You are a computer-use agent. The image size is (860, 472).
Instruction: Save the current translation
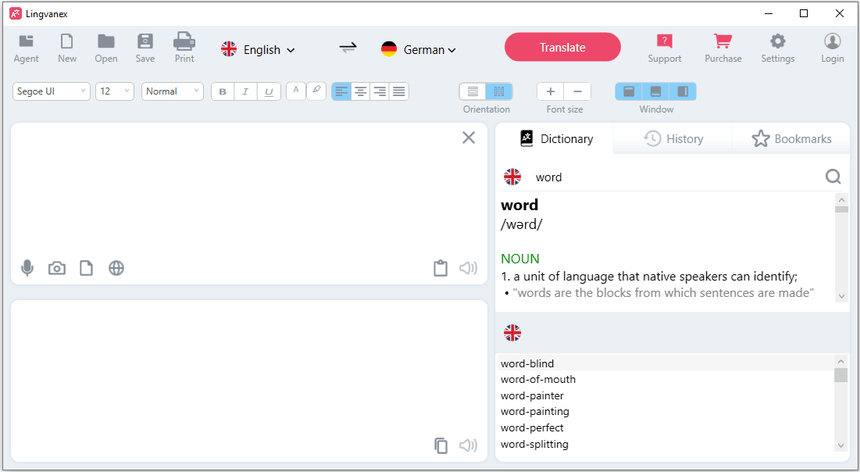click(145, 48)
